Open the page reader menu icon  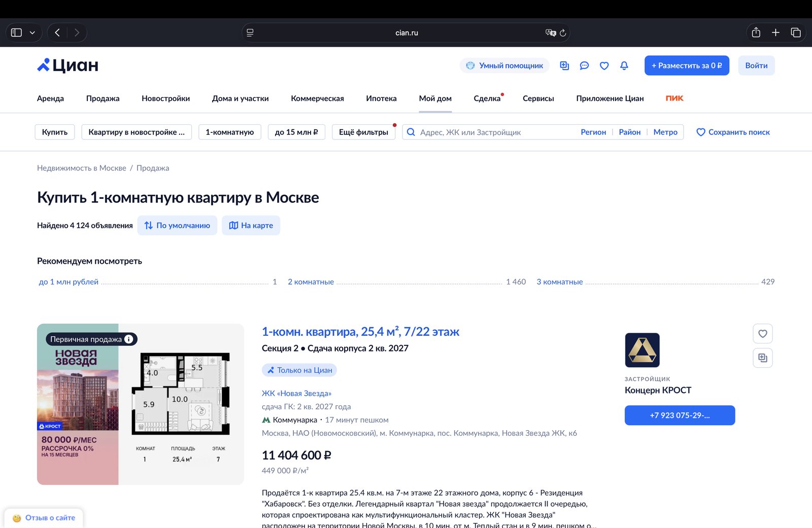(x=250, y=32)
